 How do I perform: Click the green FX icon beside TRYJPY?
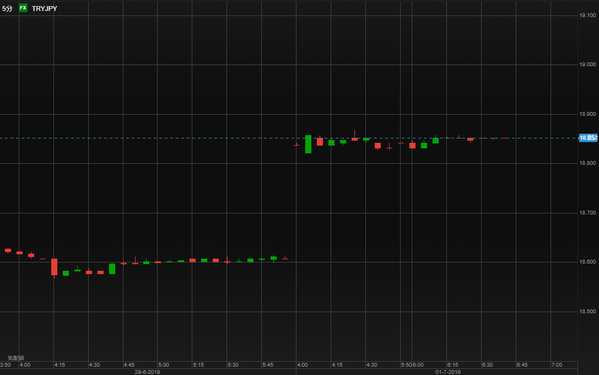pos(23,8)
